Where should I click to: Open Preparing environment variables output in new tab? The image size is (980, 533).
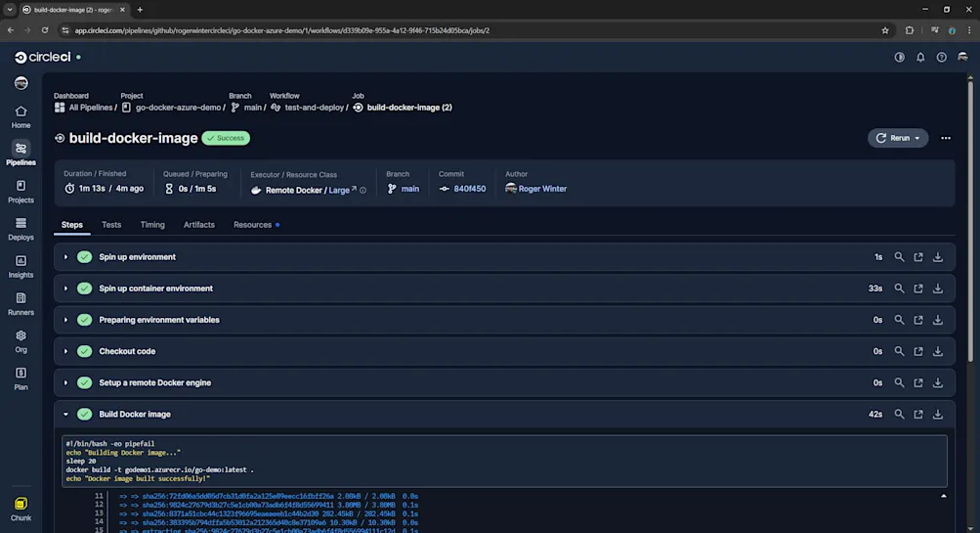tap(918, 320)
